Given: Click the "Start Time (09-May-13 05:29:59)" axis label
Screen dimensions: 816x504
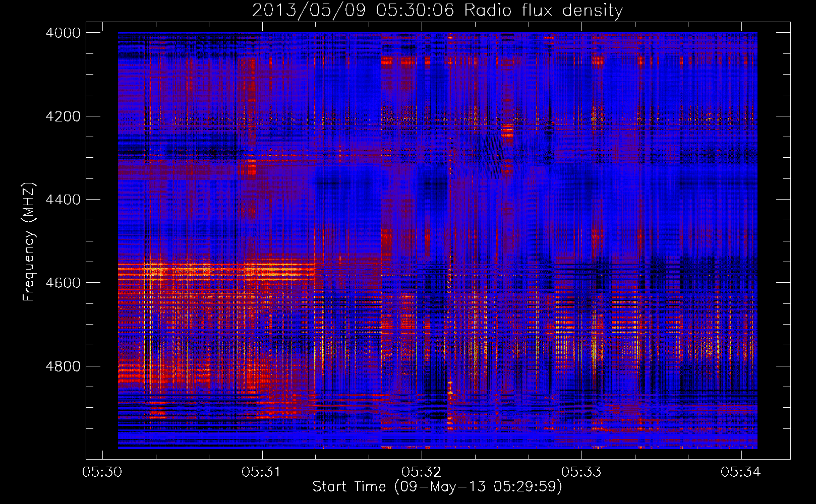Looking at the screenshot, I should [437, 487].
